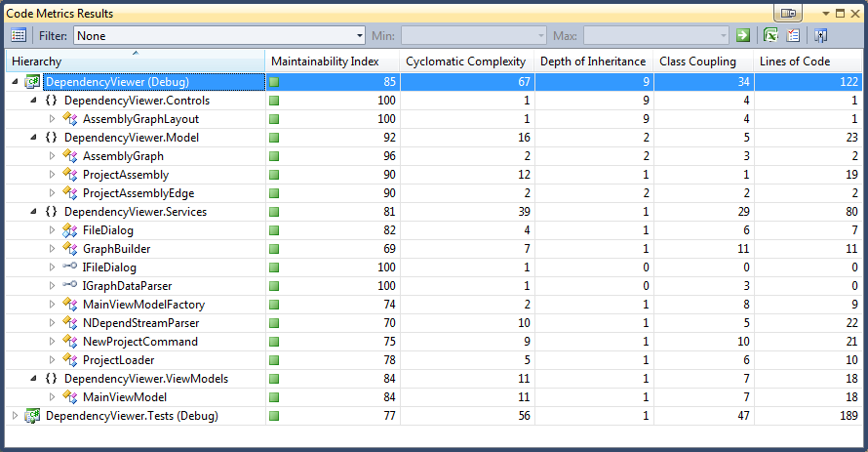Select the DependencyViewer.ViewModels namespace row
Screen dimensions: 868x452
click(146, 379)
